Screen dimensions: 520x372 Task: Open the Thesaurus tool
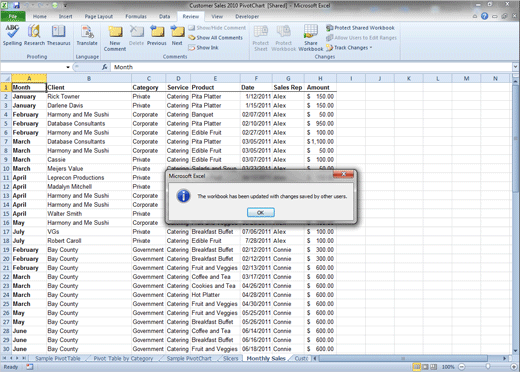point(59,35)
